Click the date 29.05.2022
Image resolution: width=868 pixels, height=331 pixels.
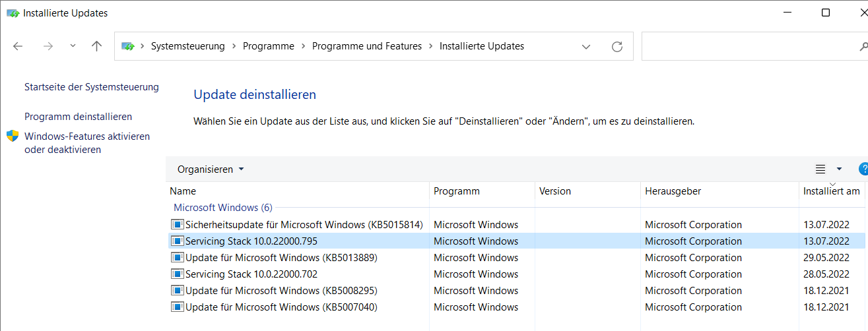click(826, 258)
